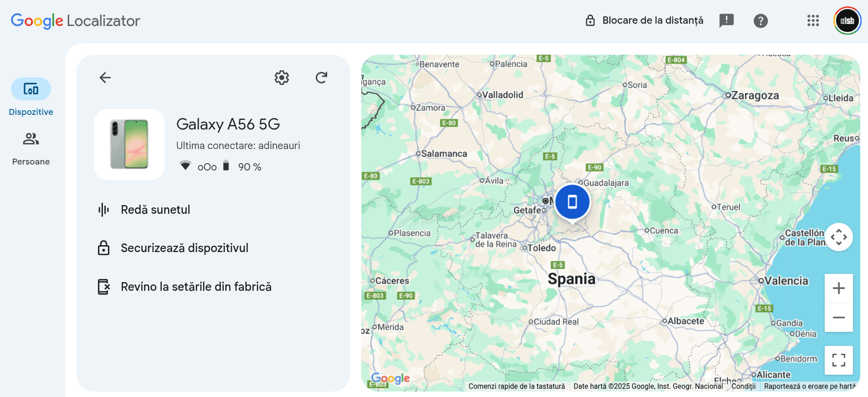Image resolution: width=868 pixels, height=397 pixels.
Task: Click the back arrow in device panel
Action: [x=105, y=77]
